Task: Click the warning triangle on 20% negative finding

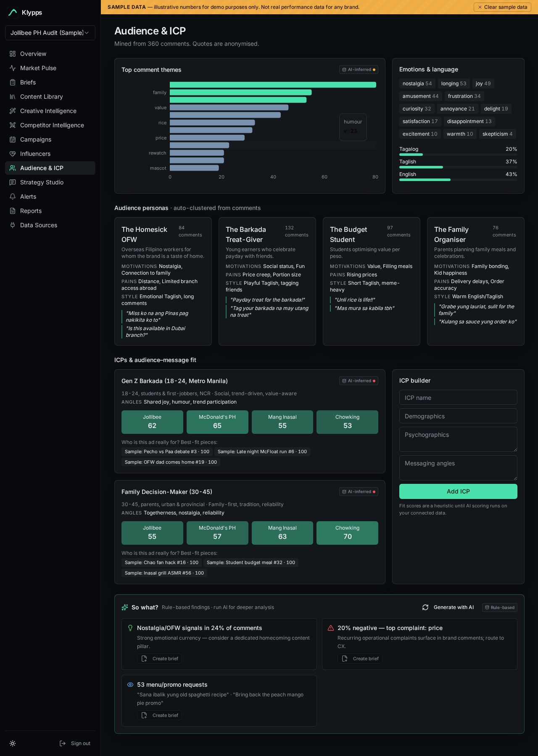Action: click(x=331, y=628)
